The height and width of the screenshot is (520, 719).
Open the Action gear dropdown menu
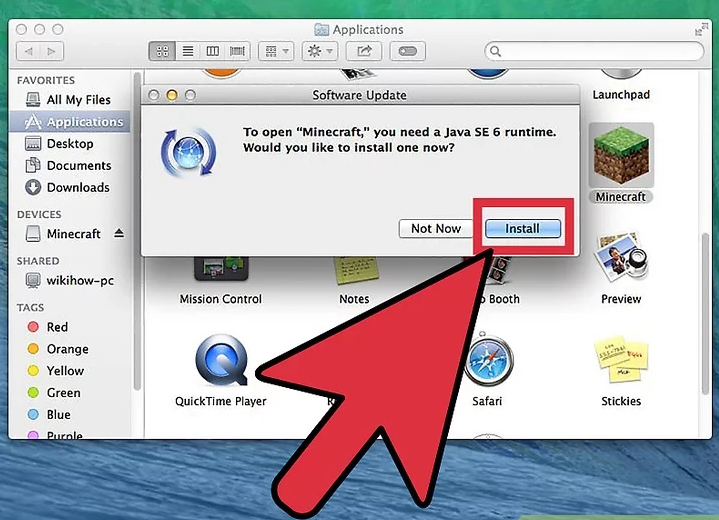pyautogui.click(x=320, y=51)
